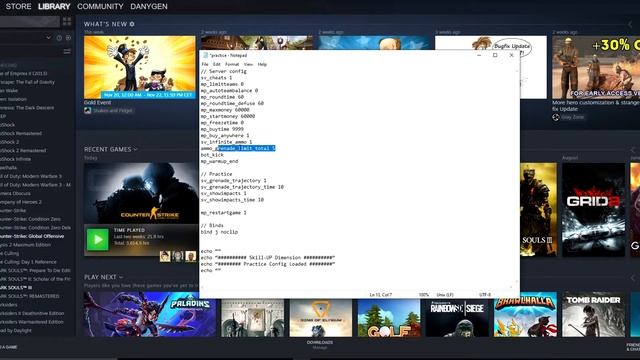This screenshot has width=640, height=360.
Task: Open the View menu in Notepad
Action: pos(248,64)
